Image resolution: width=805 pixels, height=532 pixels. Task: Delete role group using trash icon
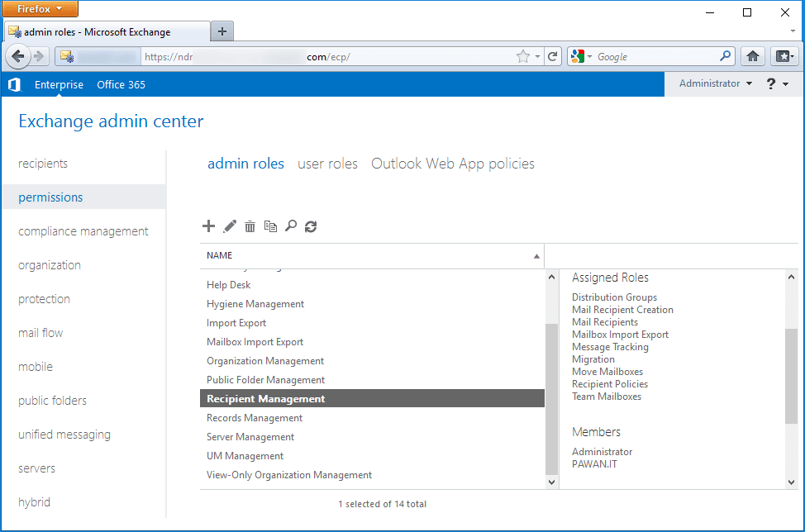250,226
